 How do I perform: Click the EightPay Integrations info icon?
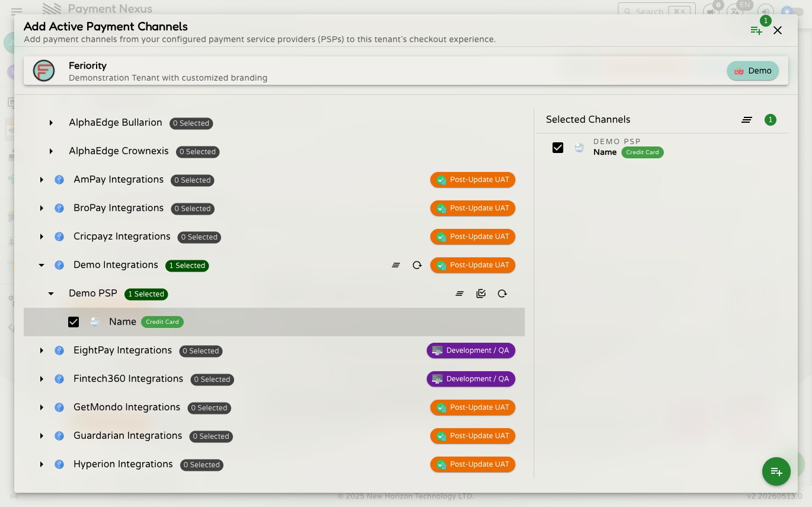coord(59,350)
